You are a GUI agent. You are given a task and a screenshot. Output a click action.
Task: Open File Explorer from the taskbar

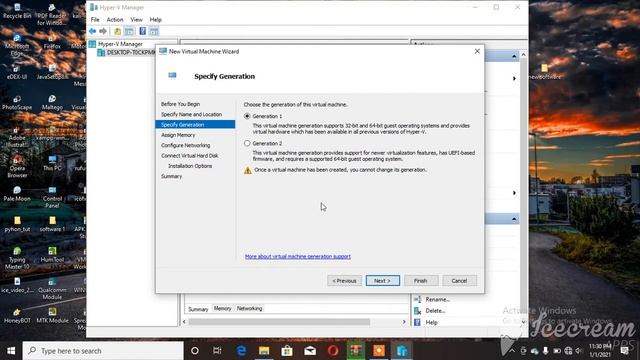pyautogui.click(x=264, y=351)
